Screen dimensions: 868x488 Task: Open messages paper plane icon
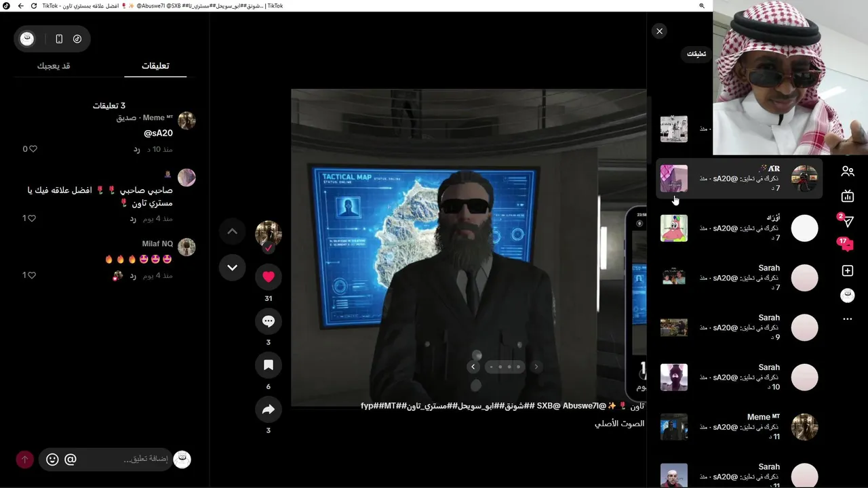[847, 221]
